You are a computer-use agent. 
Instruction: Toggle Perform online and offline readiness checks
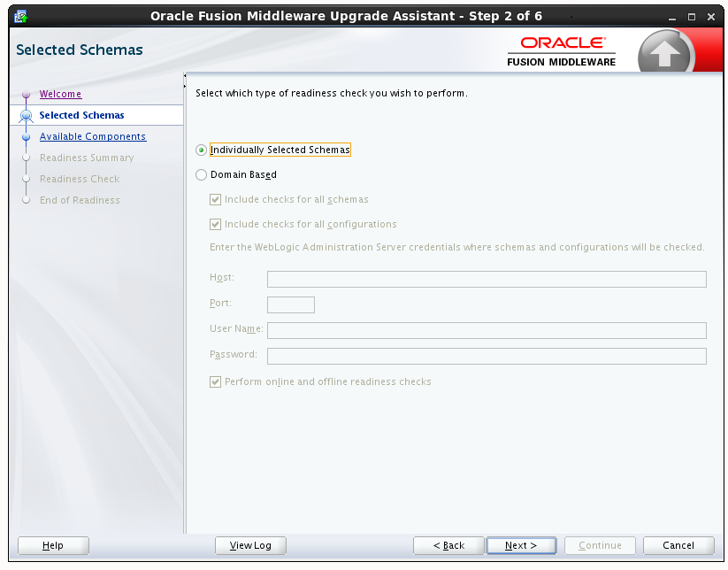[x=215, y=381]
